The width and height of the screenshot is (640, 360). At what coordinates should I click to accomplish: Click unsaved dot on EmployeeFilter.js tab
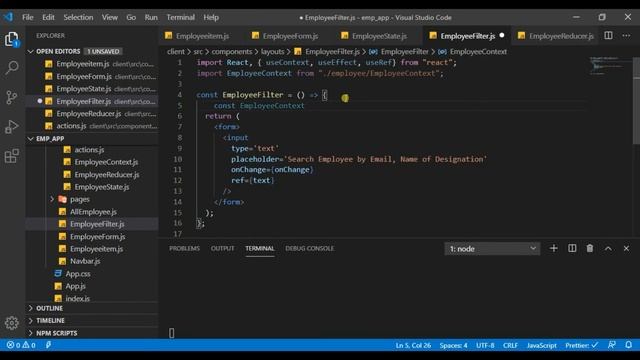click(x=502, y=36)
